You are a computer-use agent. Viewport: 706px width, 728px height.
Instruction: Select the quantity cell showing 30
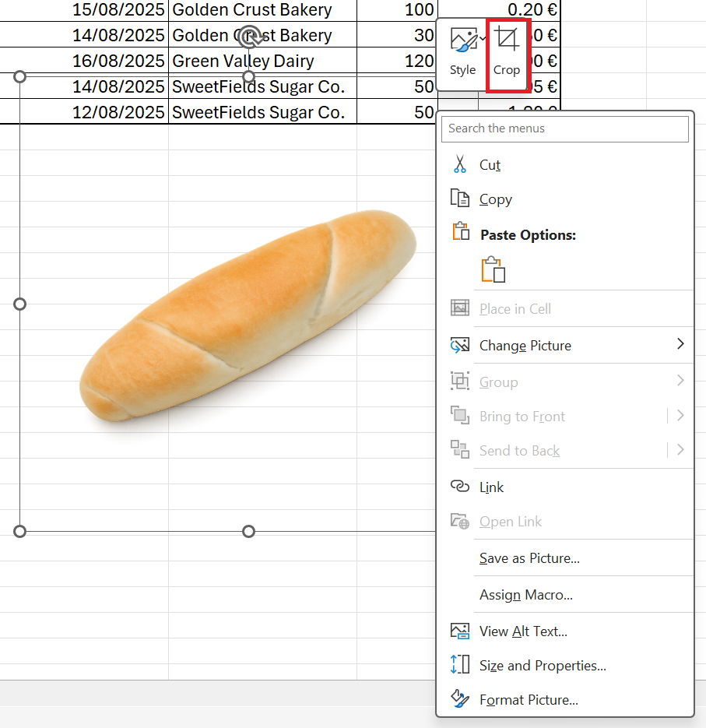pos(397,35)
